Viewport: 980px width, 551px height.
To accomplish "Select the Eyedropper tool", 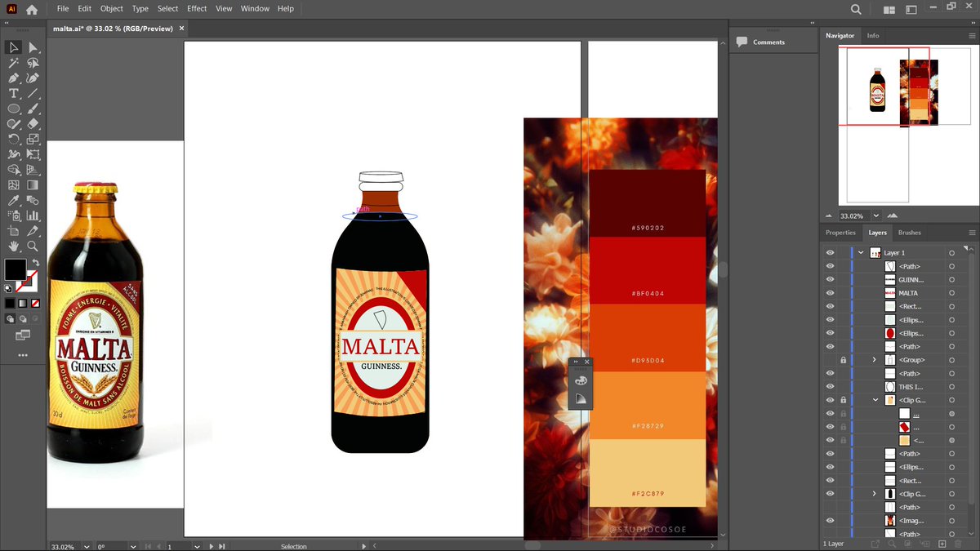I will click(14, 201).
